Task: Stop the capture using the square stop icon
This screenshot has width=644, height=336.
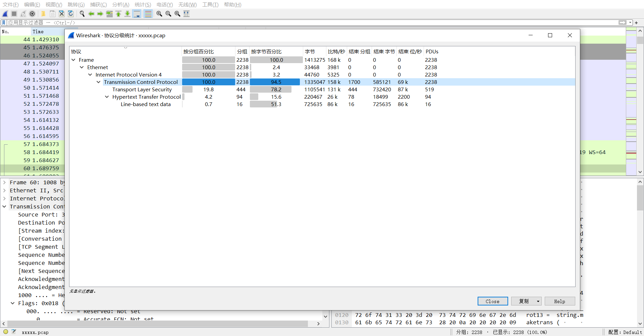Action: [x=14, y=14]
